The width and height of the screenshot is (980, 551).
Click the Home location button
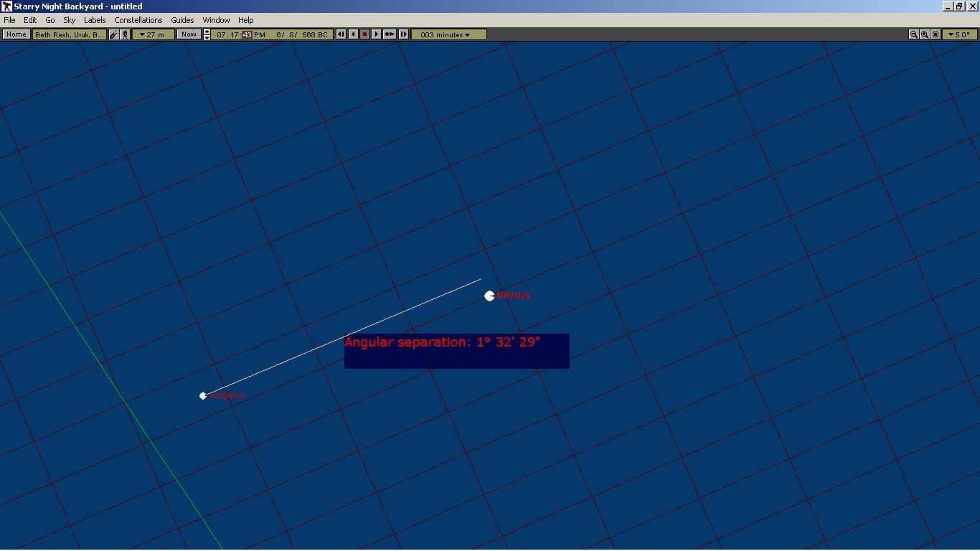tap(17, 34)
